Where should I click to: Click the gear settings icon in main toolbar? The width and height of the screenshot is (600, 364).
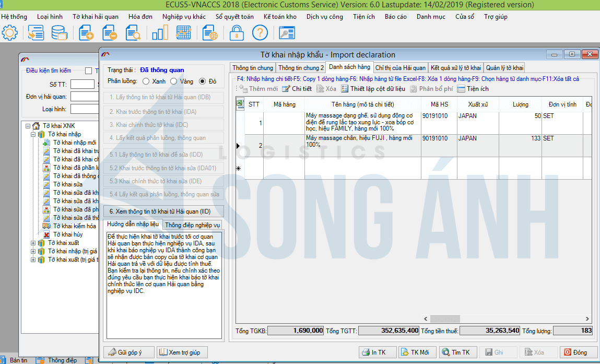tap(9, 33)
